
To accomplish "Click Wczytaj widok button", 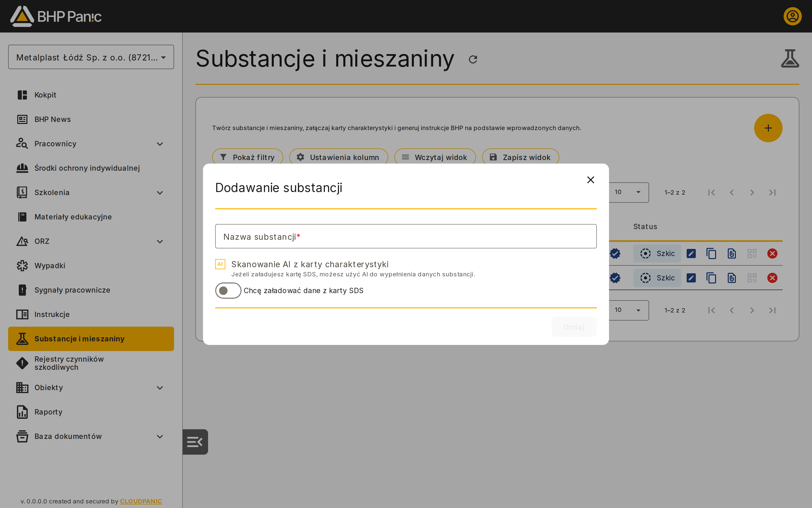I will [x=435, y=157].
